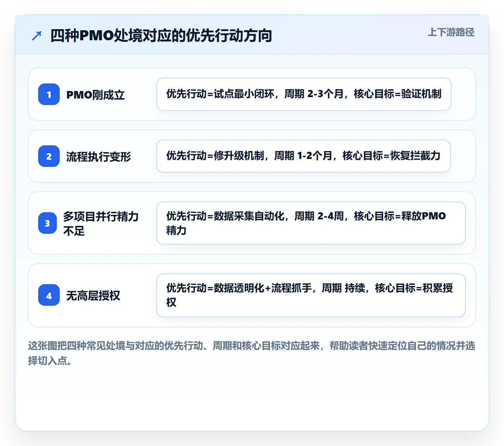Click the box reading 试点最小闭环，周期 2-3个月
Screen dimensions: 504x446
point(304,94)
